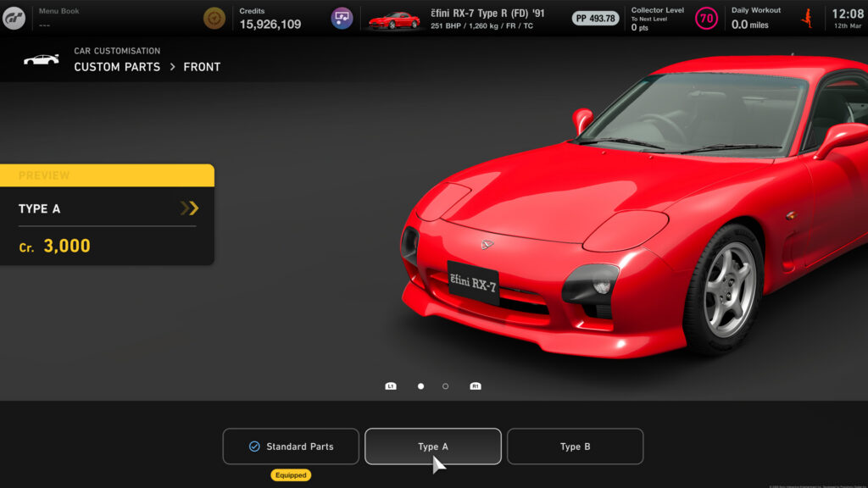Viewport: 868px width, 488px height.
Task: Select the equipped Standard Parts option
Action: coord(291,446)
